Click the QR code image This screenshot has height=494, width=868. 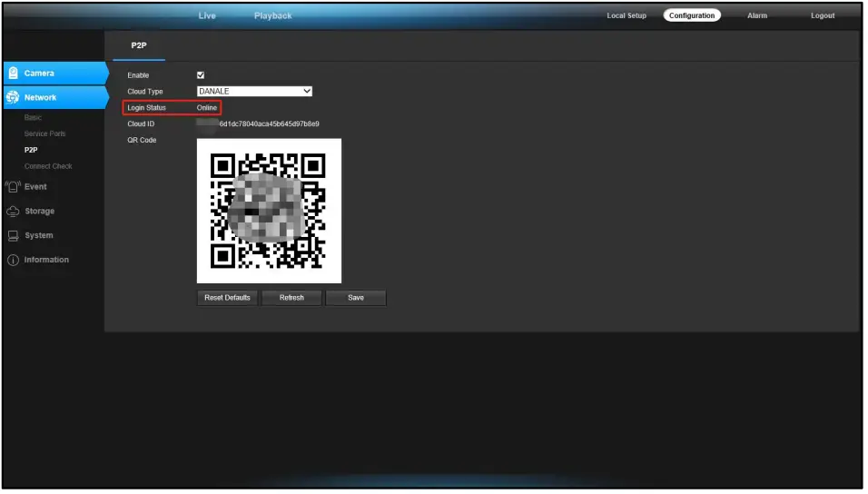tap(269, 211)
